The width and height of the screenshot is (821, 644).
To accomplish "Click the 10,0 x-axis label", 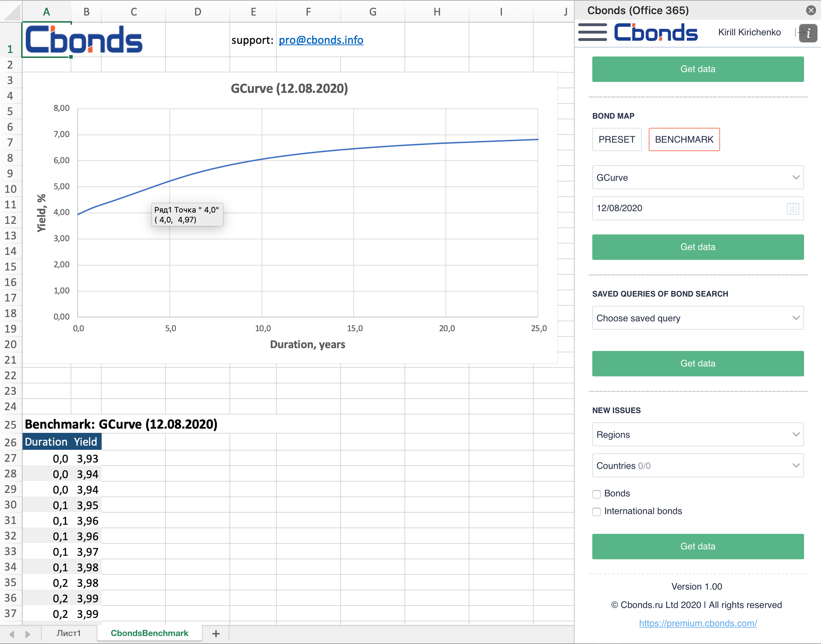I will click(x=263, y=328).
